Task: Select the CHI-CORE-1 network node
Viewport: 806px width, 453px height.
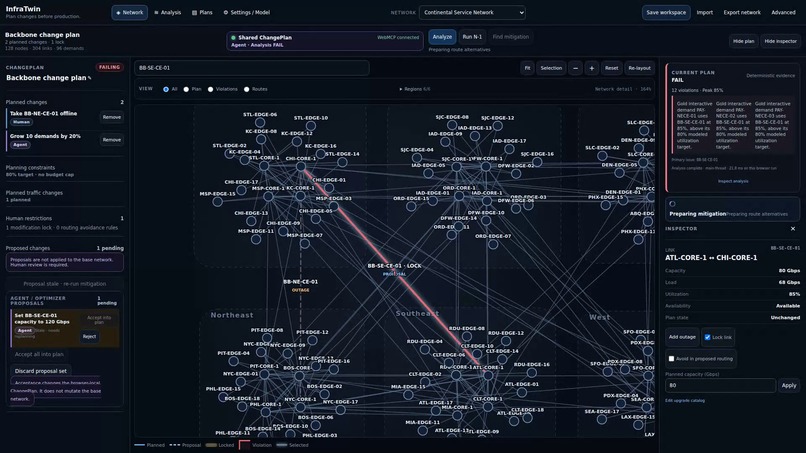Action: tap(301, 167)
